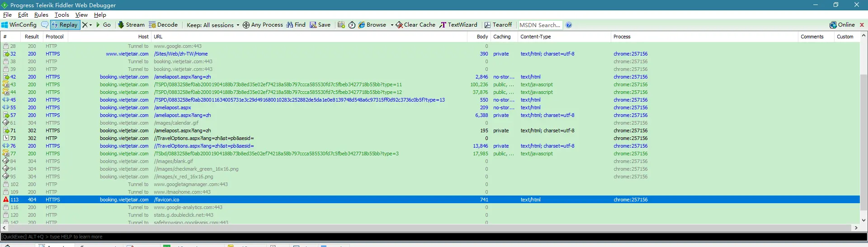Viewport: 868px width, 247px height.
Task: Replay the selected session
Action: 65,25
